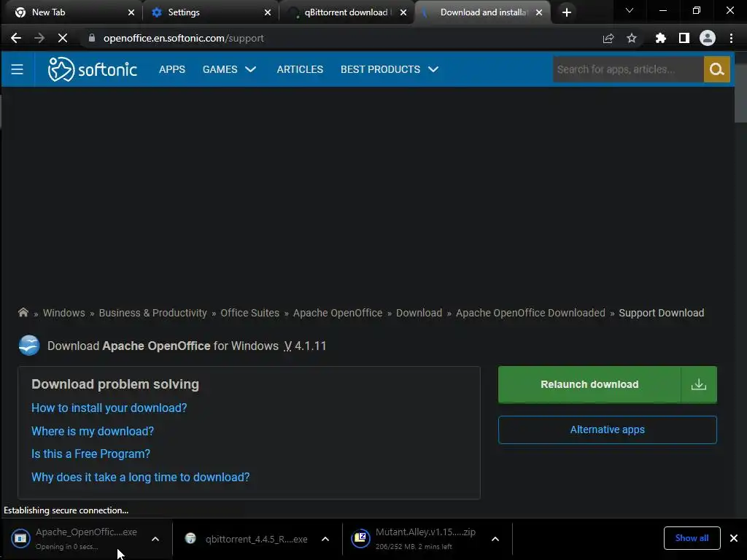Expand options for qbittorrent download
The width and height of the screenshot is (747, 560).
(x=325, y=539)
